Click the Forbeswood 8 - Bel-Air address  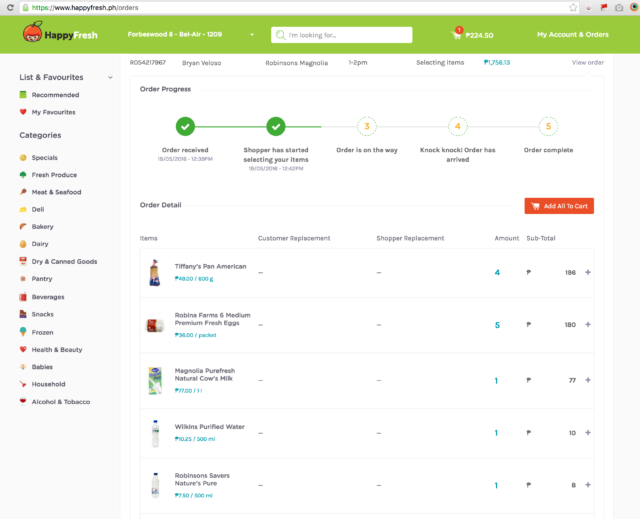[x=175, y=34]
